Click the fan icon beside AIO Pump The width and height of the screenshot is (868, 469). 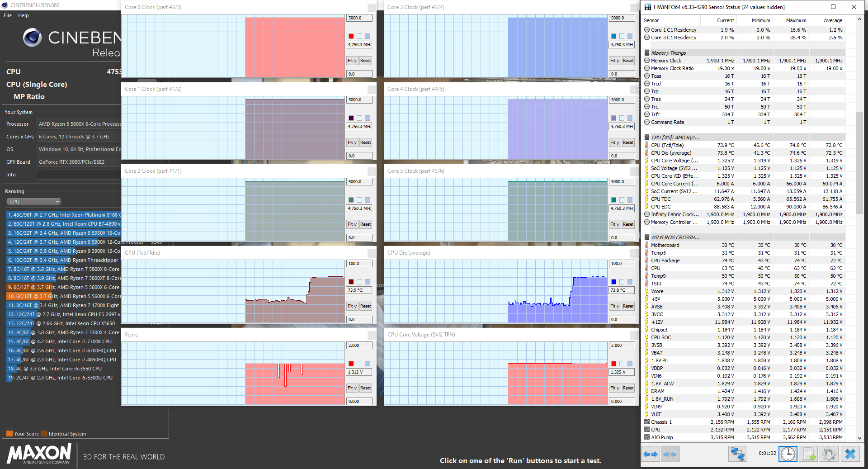[x=647, y=437]
